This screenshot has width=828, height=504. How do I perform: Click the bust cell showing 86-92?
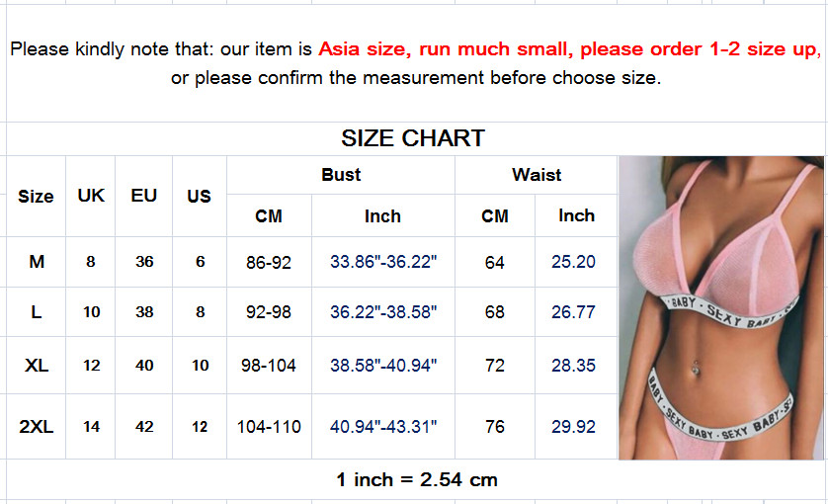click(269, 263)
